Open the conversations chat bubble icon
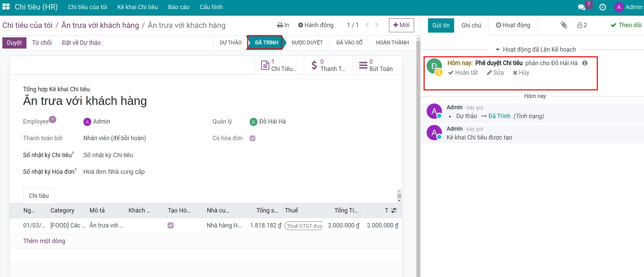This screenshot has height=277, width=644. click(582, 7)
